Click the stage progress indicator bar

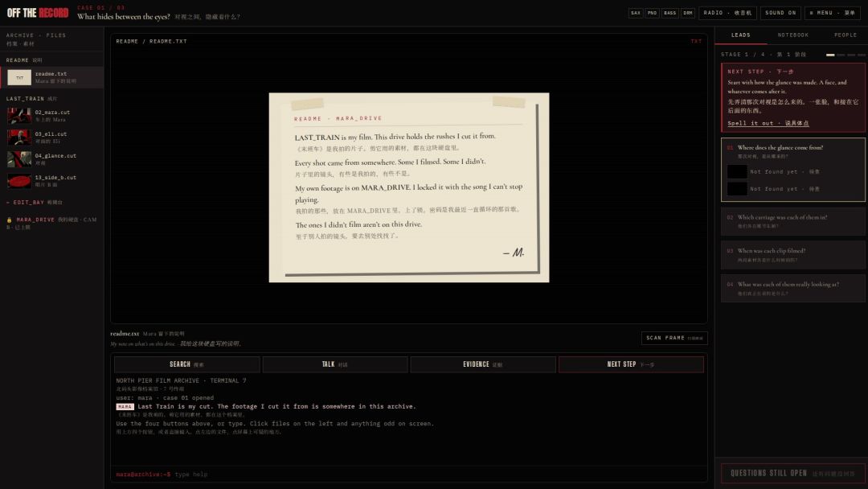click(x=845, y=55)
